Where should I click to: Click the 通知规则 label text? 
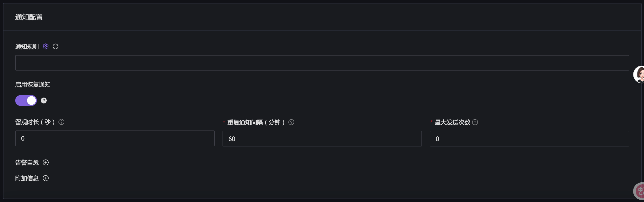tap(27, 47)
